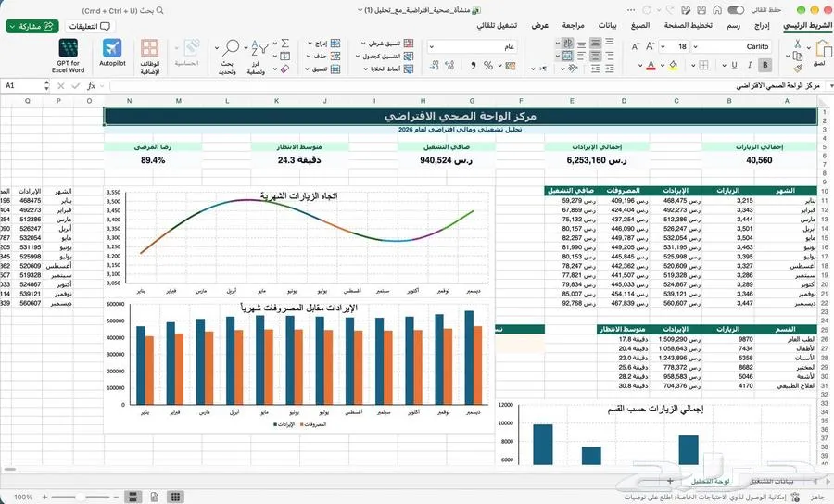Click the zoom slider in status bar
834x504 pixels.
pyautogui.click(x=80, y=498)
